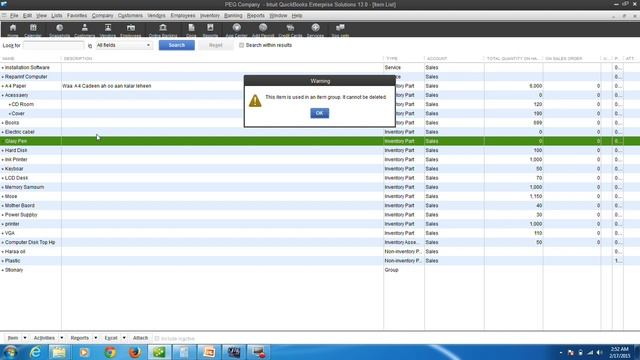The height and width of the screenshot is (360, 640).
Task: Click the Credit Cards toolbar icon
Action: tap(290, 29)
